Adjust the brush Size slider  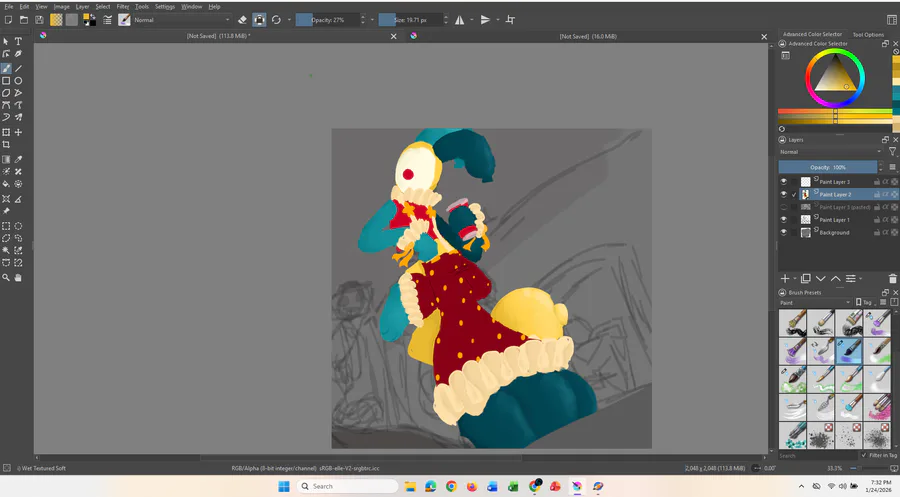(411, 20)
